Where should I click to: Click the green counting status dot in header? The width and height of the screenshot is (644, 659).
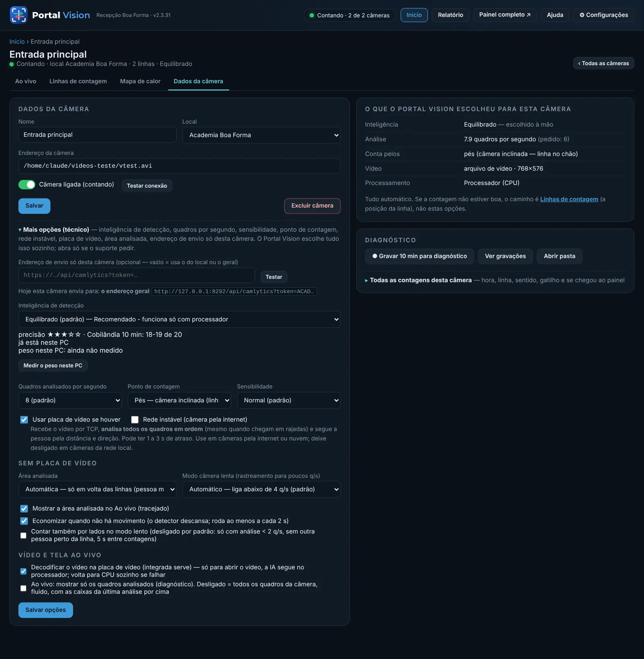tap(312, 15)
